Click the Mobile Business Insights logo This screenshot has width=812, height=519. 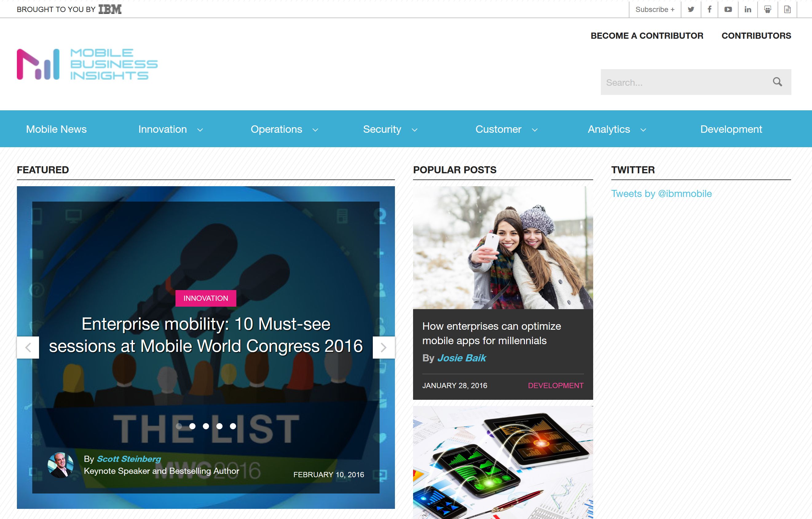[x=87, y=64]
